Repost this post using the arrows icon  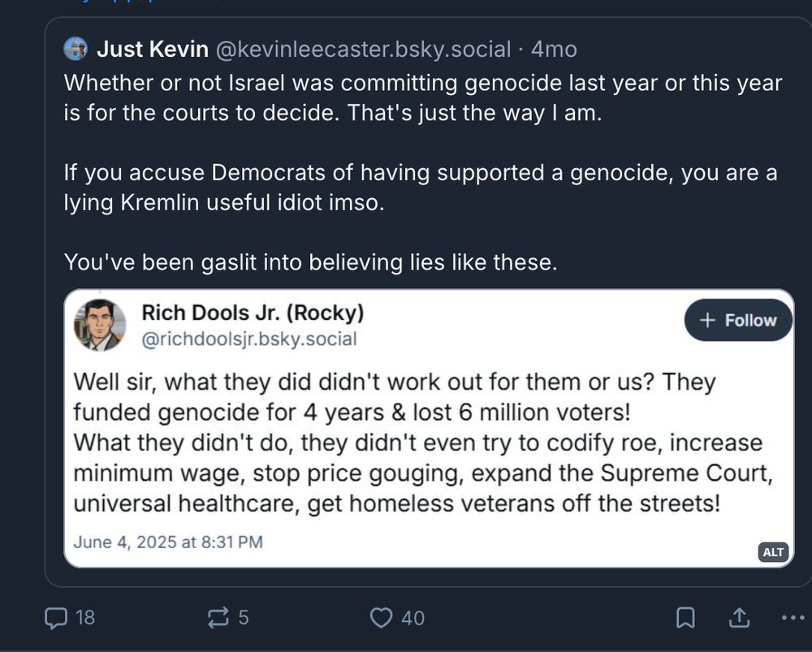point(218,618)
